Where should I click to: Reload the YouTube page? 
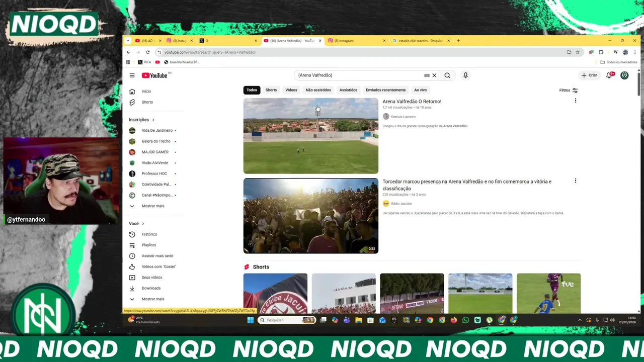(147, 52)
